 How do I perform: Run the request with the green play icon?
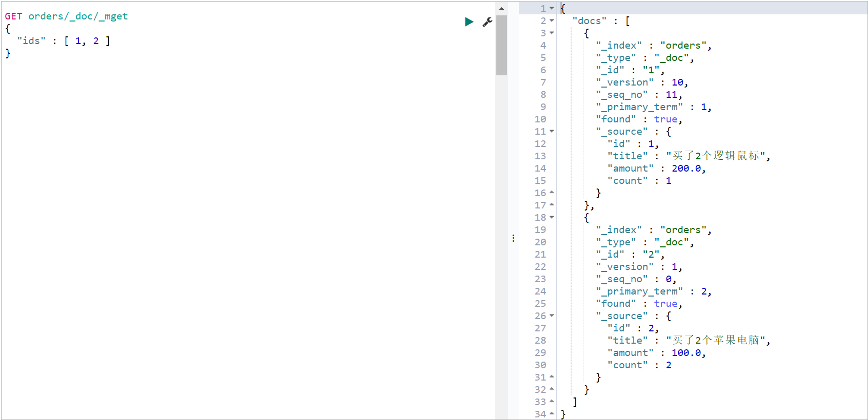point(469,22)
